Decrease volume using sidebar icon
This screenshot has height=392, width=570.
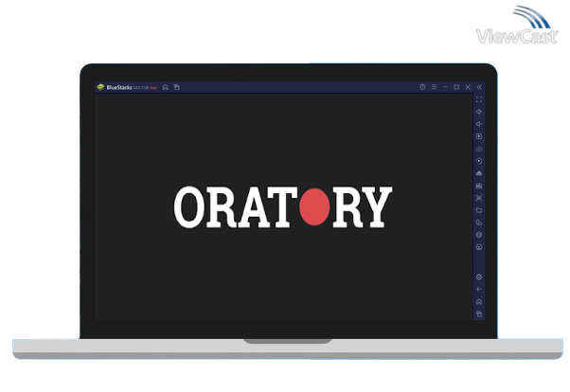coord(479,124)
